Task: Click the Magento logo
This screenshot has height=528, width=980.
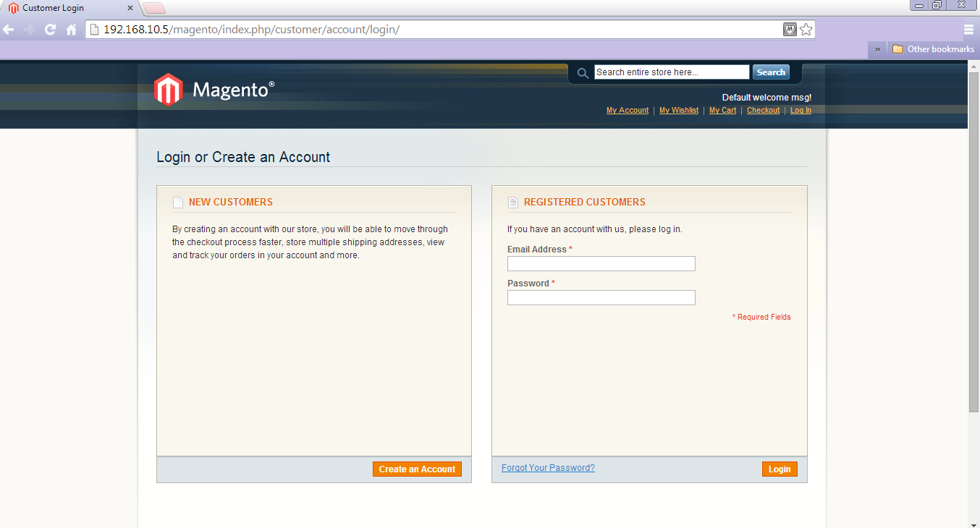Action: (214, 90)
